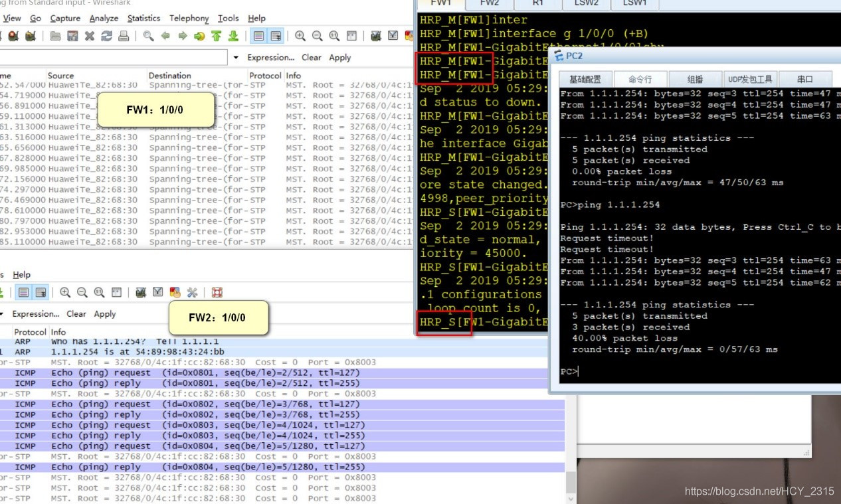Toggle packet list colorization in FW1 Wireshark
This screenshot has width=841, height=504.
tap(259, 36)
